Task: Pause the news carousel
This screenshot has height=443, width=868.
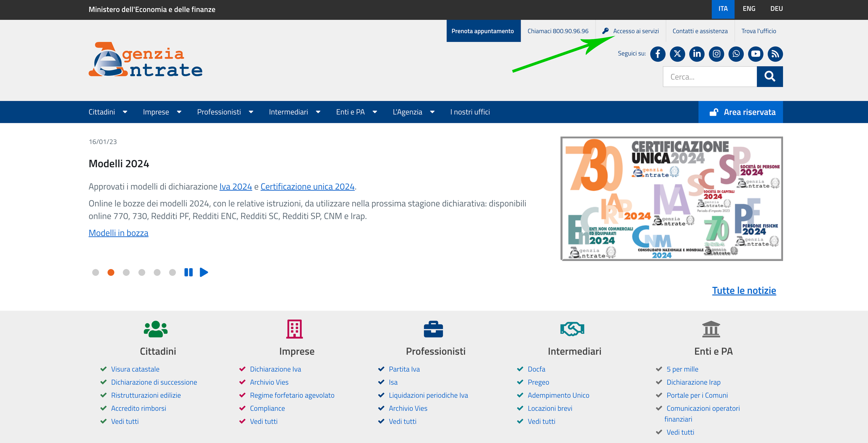Action: point(188,272)
